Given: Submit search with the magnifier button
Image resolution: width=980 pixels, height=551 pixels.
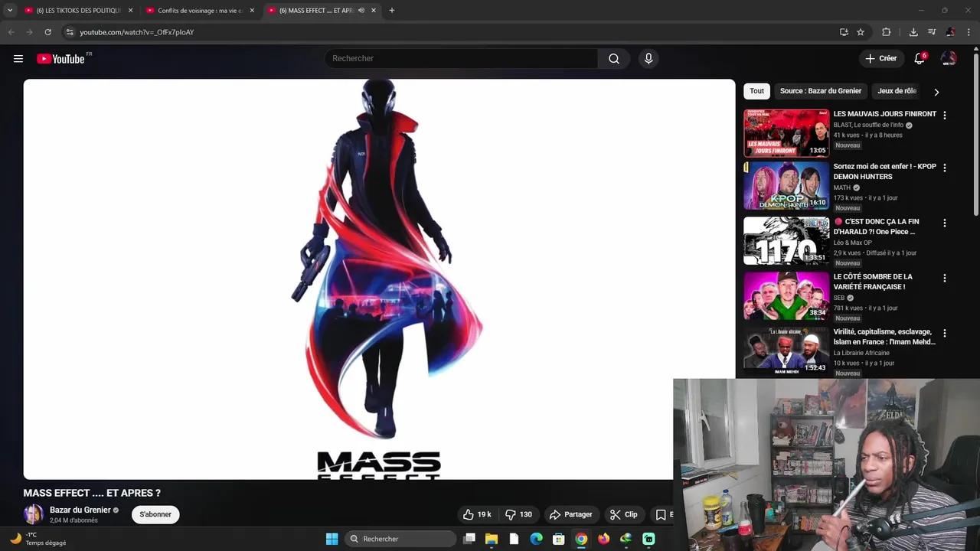Looking at the screenshot, I should pos(614,59).
